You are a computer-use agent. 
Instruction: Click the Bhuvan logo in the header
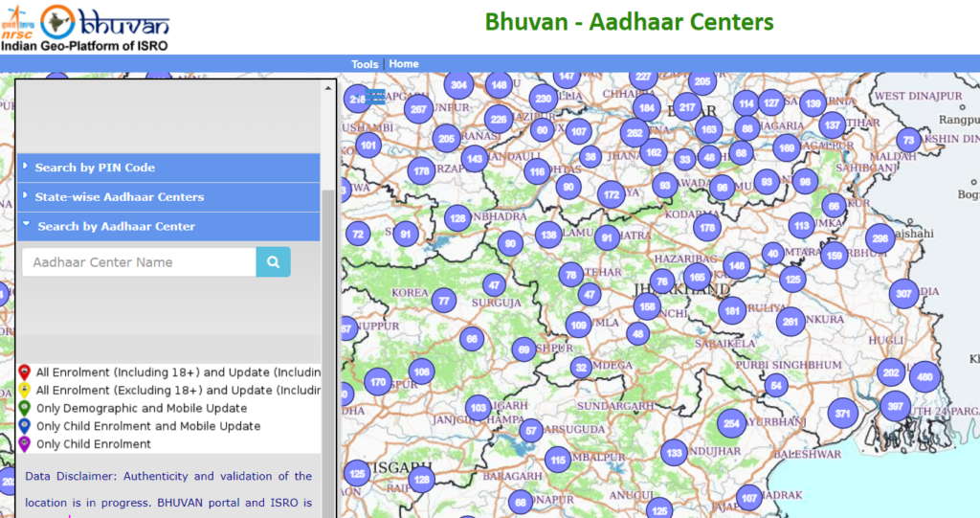(x=105, y=23)
